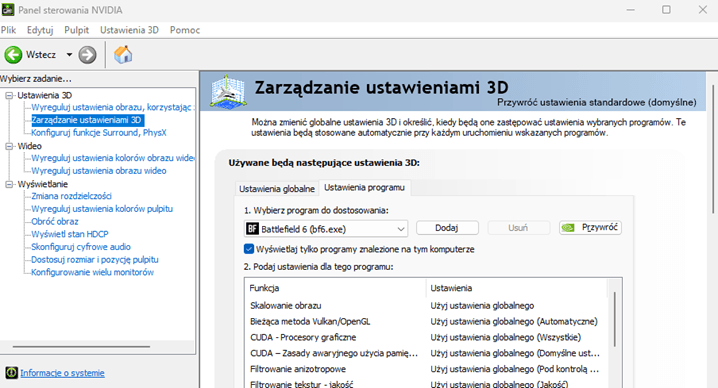Switch to Ustawienia globalne tab

tap(277, 189)
